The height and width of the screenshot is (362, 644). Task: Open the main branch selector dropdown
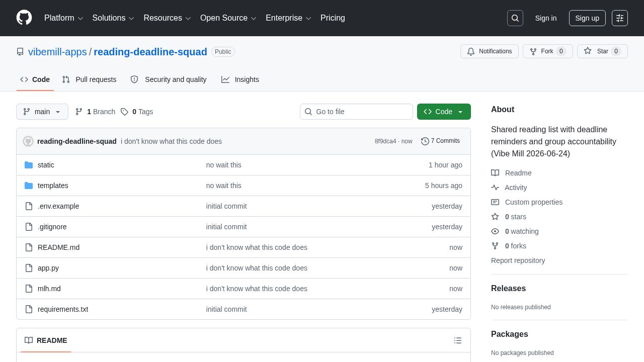pyautogui.click(x=42, y=112)
